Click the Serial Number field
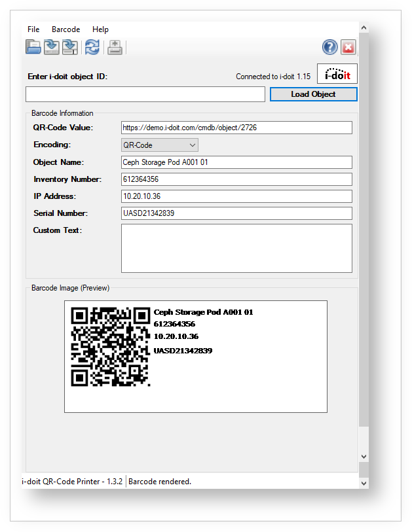Viewport: 412px width, 532px height. click(x=236, y=213)
